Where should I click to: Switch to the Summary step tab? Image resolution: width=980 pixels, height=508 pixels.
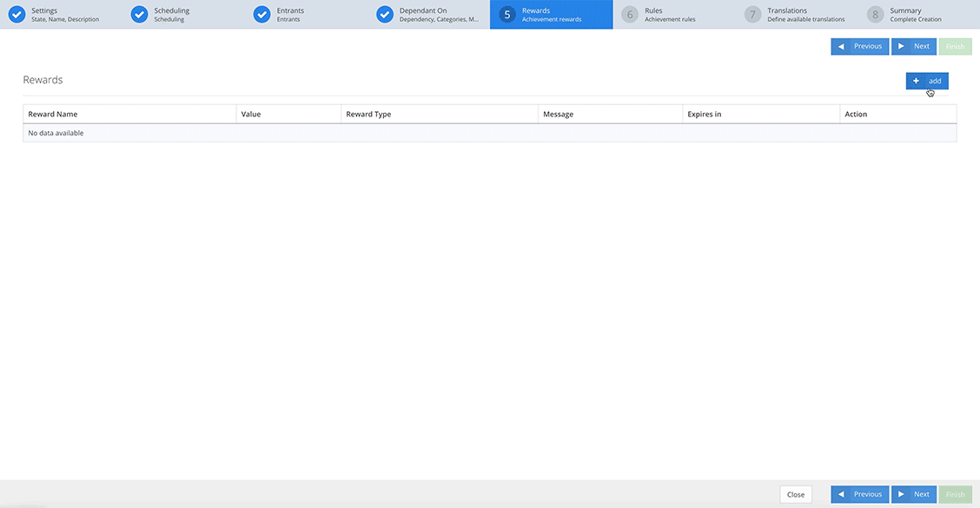click(x=915, y=15)
